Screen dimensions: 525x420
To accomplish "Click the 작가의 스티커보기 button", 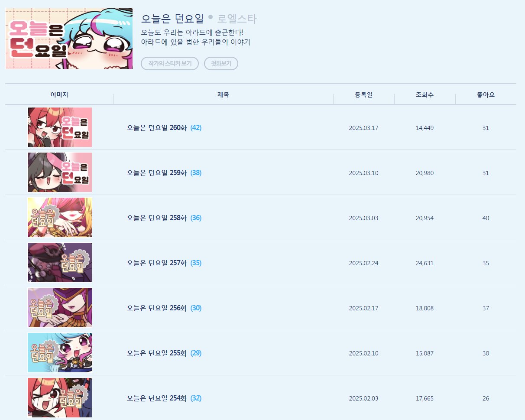I will pyautogui.click(x=170, y=63).
